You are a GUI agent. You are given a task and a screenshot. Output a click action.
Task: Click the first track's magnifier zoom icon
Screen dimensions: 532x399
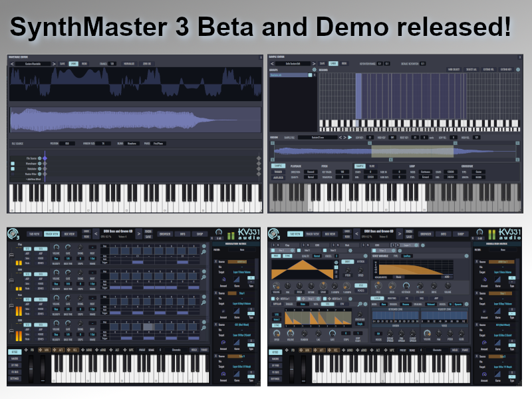coord(203,252)
